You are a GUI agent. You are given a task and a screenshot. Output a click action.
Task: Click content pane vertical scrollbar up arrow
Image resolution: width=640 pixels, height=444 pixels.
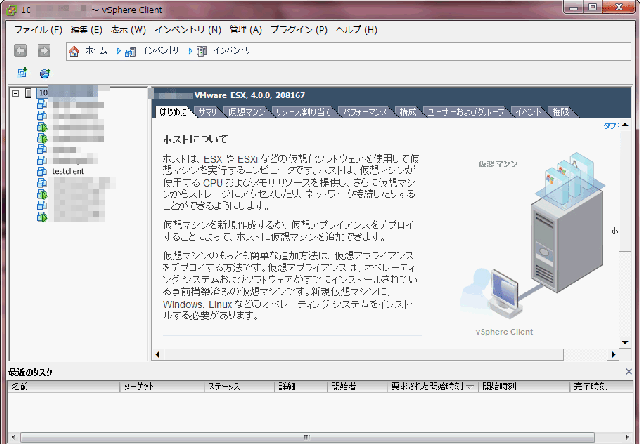point(625,125)
